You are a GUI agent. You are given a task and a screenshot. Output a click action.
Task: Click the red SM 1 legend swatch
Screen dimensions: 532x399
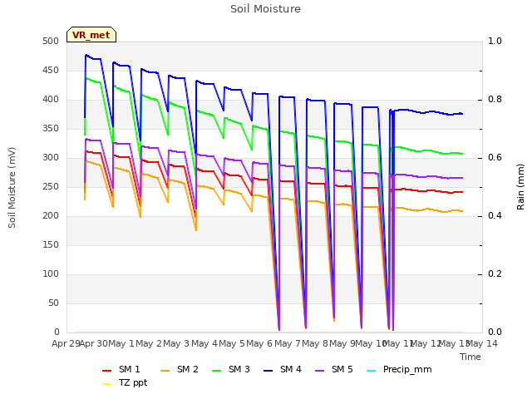(x=107, y=371)
